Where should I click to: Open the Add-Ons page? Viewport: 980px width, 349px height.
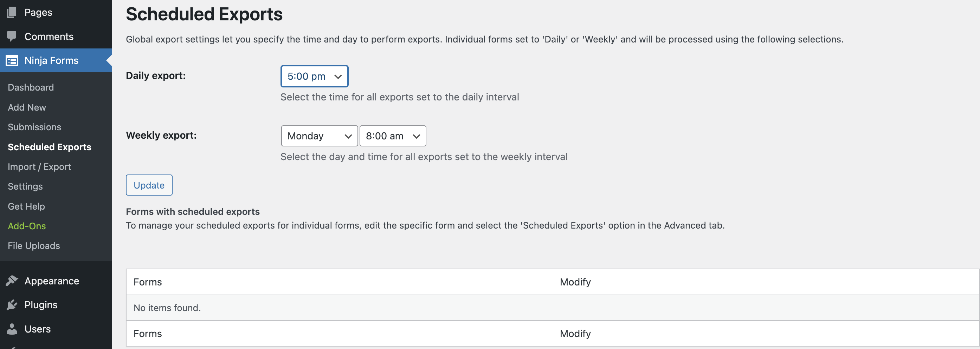pos(27,226)
